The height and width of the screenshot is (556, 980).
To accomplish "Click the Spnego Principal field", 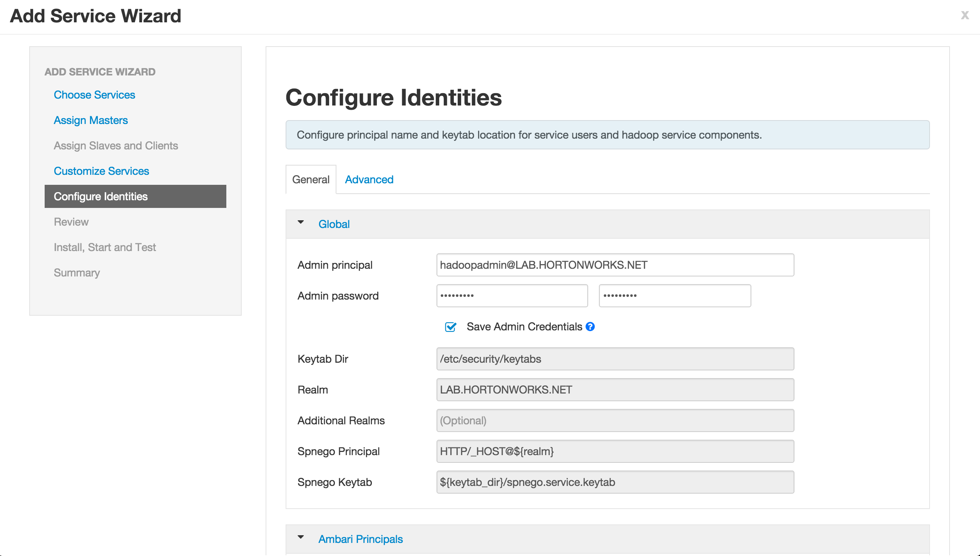I will (x=615, y=451).
